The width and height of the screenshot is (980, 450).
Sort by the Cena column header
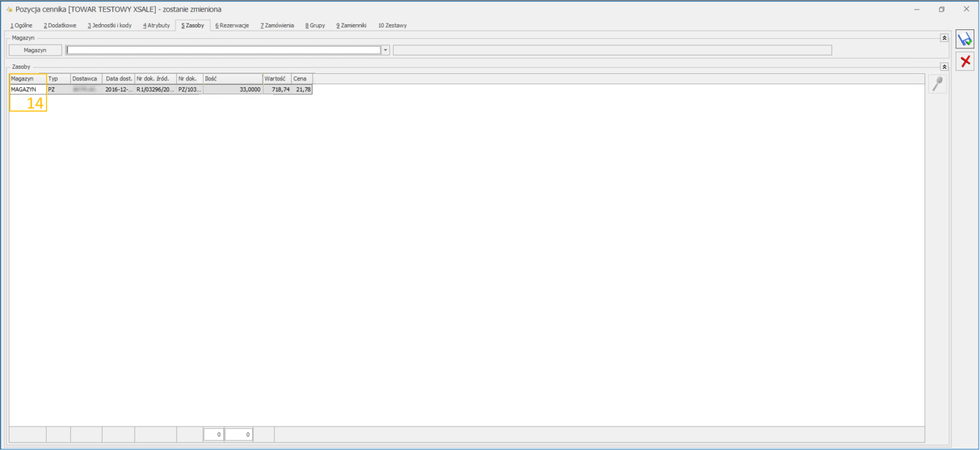pos(301,78)
